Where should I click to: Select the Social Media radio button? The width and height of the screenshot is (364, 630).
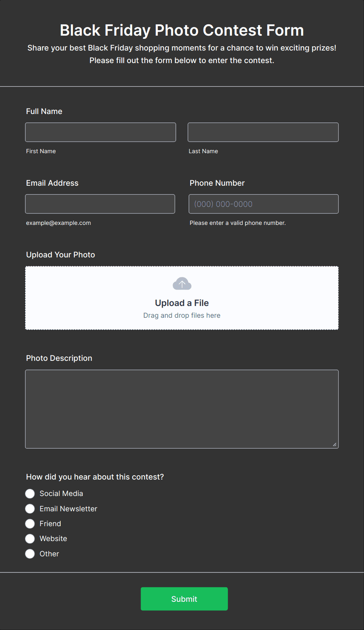click(x=30, y=494)
